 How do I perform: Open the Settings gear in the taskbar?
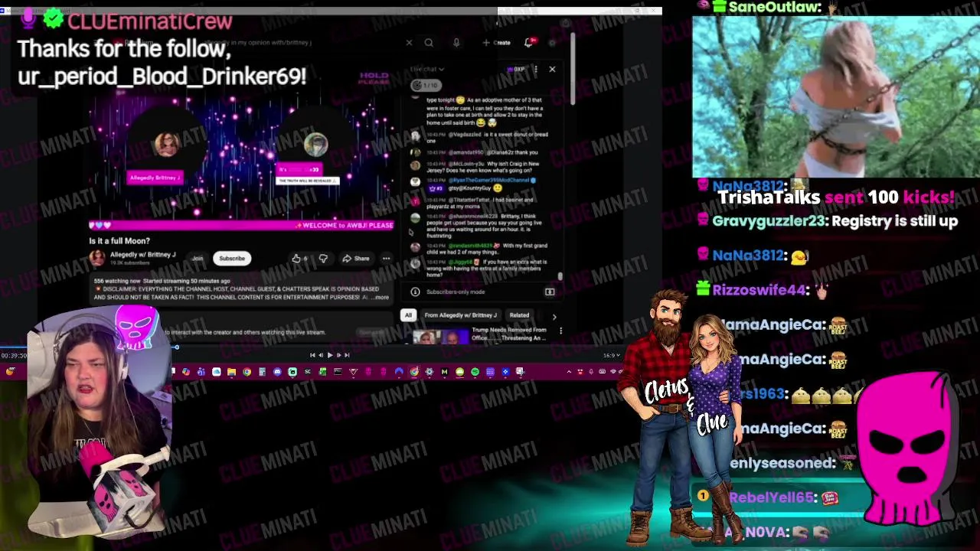pyautogui.click(x=430, y=372)
